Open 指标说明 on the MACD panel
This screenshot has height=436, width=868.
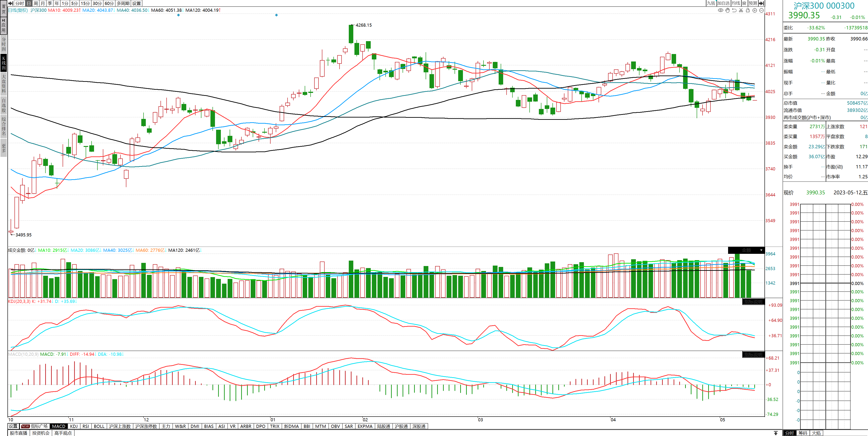753,354
